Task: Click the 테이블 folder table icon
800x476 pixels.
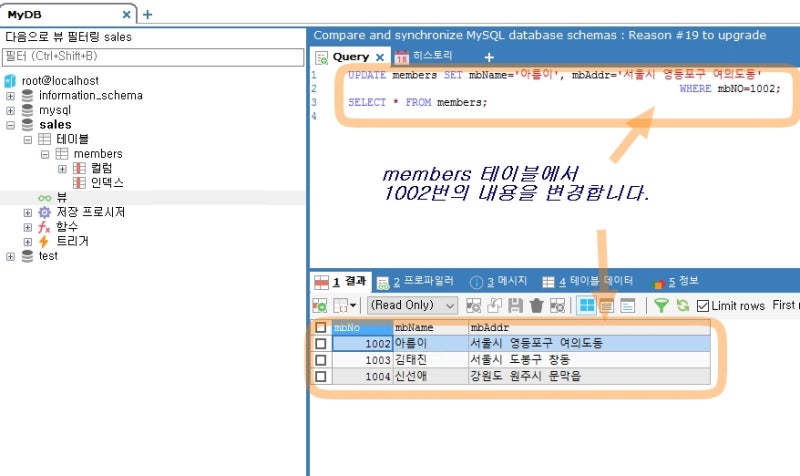Action: (x=44, y=139)
